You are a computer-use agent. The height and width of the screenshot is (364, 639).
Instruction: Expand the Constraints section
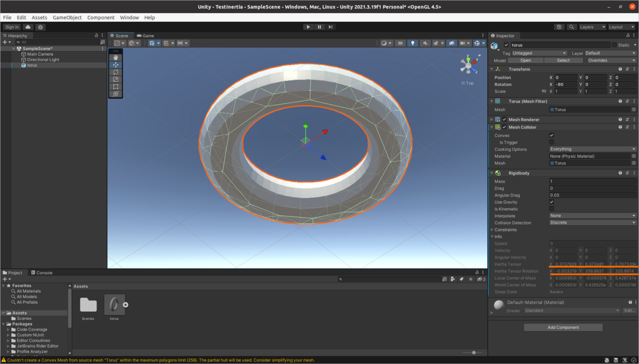pos(492,229)
